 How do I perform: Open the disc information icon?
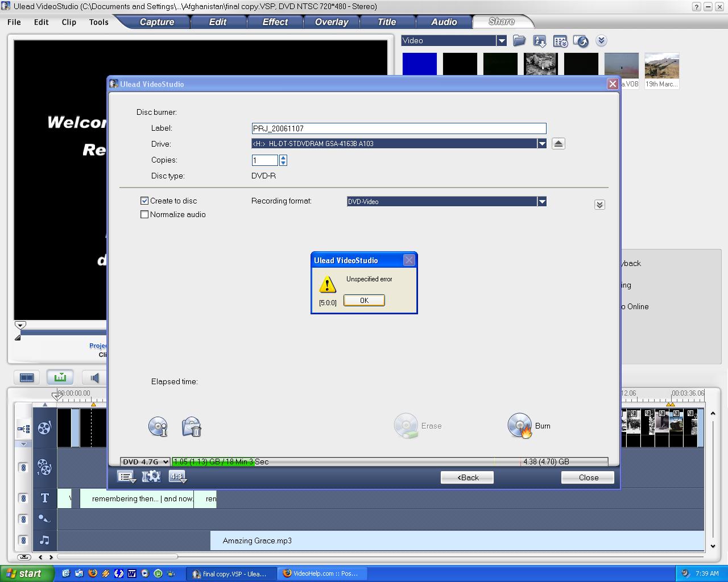(x=158, y=426)
